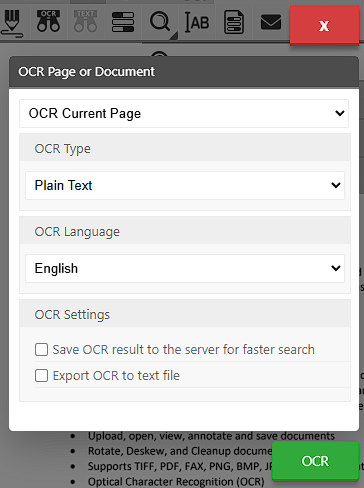
Task: Enable Save OCR result to the server
Action: tap(42, 350)
